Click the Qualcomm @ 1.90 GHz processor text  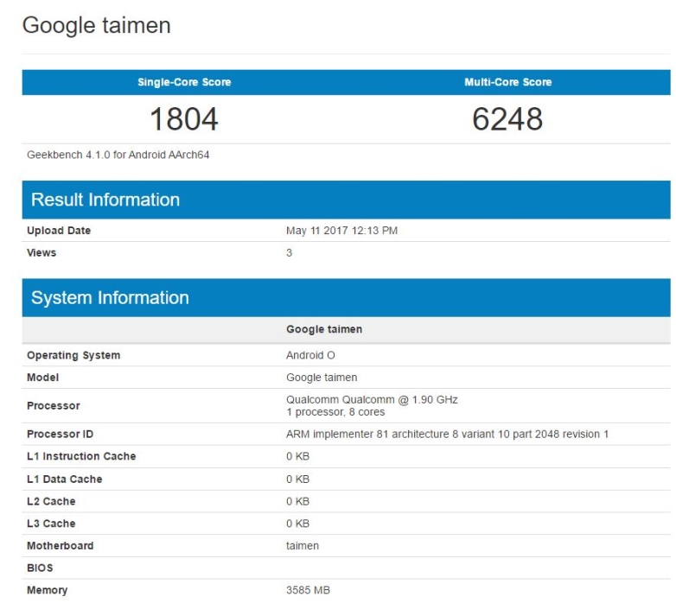(x=372, y=400)
